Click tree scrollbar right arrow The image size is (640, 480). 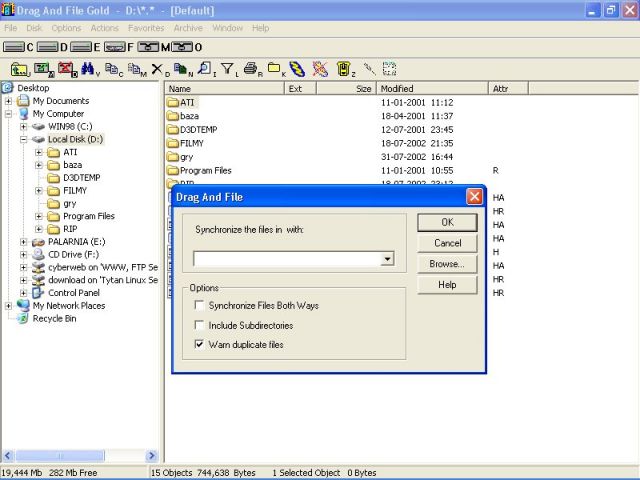[x=152, y=456]
